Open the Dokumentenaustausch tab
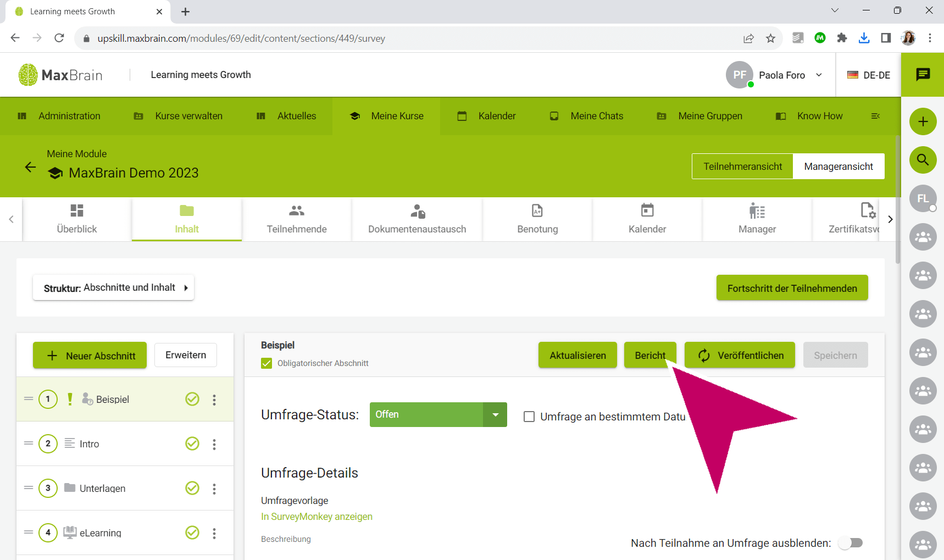 click(x=417, y=219)
